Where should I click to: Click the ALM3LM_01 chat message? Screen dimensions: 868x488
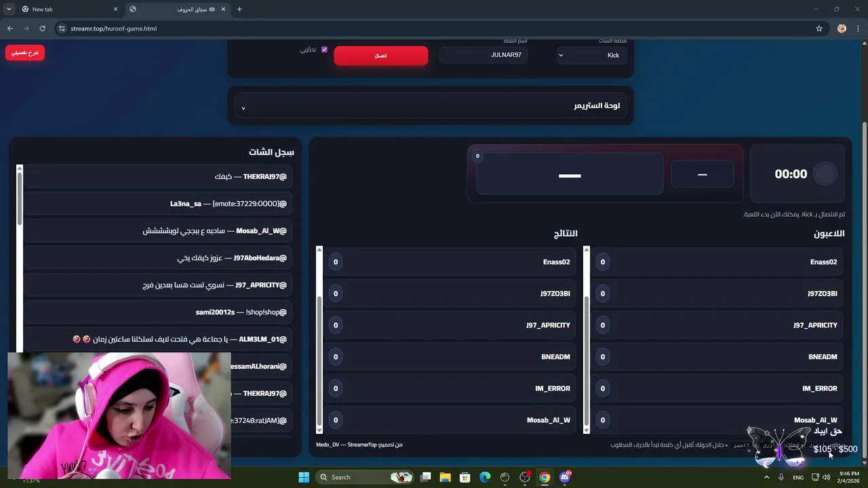[158, 339]
